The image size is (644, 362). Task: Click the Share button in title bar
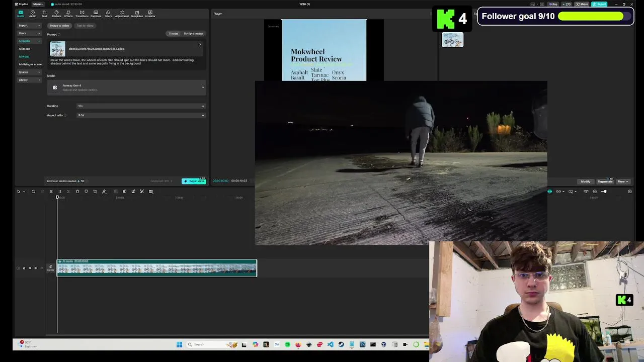(x=583, y=4)
